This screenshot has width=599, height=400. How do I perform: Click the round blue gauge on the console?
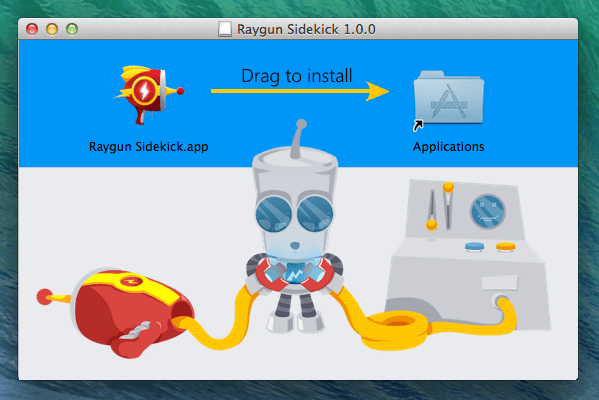click(x=487, y=212)
